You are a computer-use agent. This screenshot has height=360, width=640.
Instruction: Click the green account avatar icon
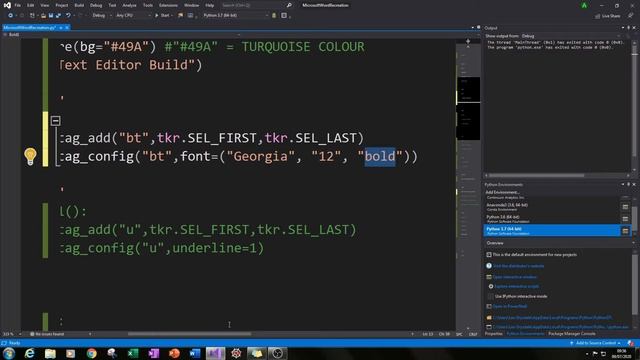[584, 5]
